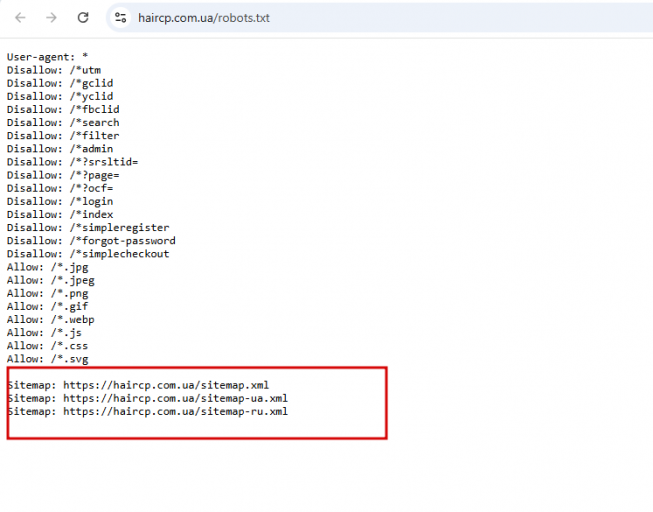Image resolution: width=653 pixels, height=512 pixels.
Task: Click the sitemap.xml Sitemap line
Action: 138,385
